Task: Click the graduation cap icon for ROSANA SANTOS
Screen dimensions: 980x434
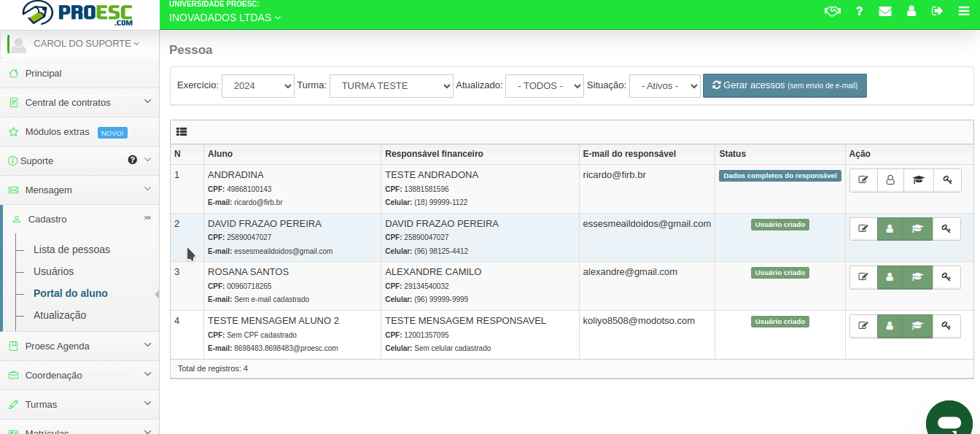Action: [x=918, y=277]
